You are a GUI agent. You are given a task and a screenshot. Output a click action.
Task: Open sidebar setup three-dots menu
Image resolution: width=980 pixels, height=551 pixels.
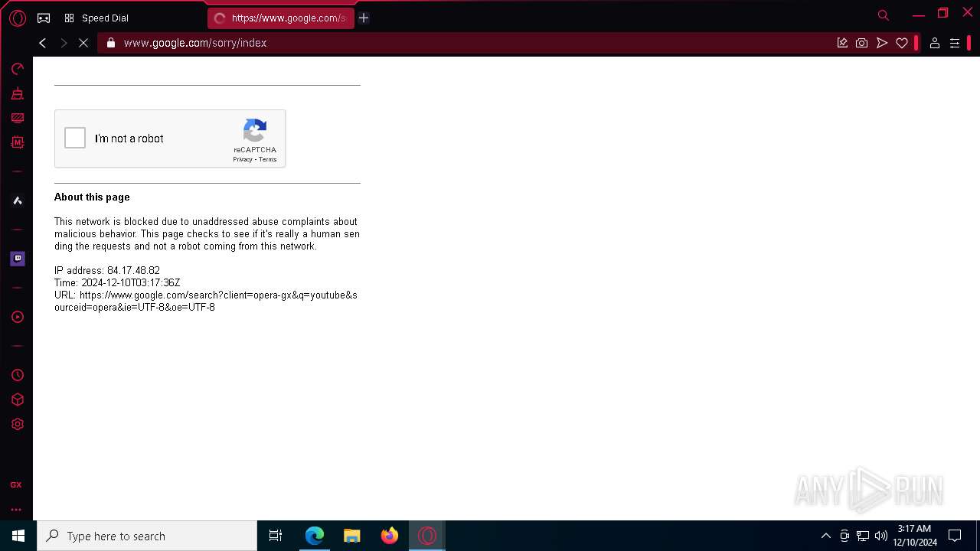tap(16, 509)
